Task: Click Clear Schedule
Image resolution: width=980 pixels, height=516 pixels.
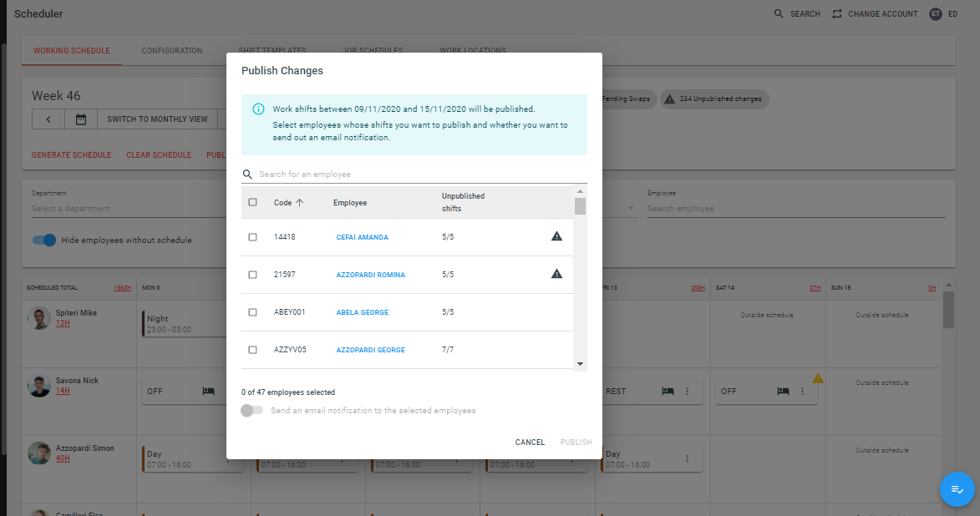Action: (x=159, y=155)
